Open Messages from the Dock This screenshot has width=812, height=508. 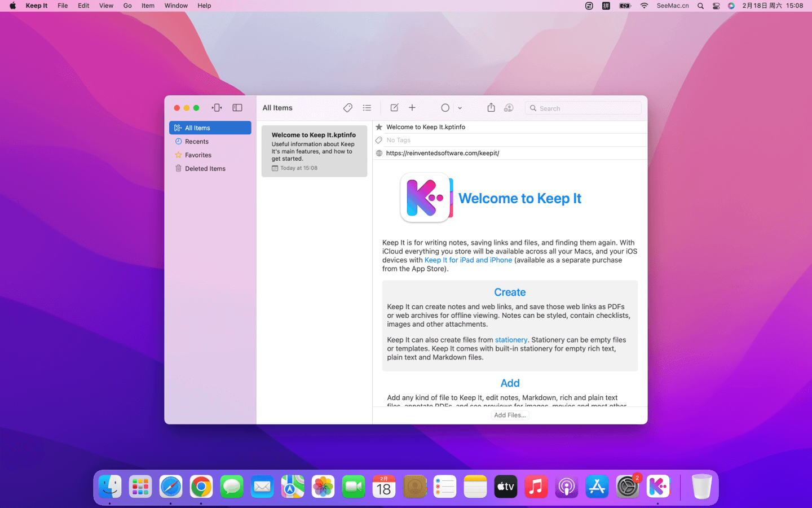click(x=232, y=487)
